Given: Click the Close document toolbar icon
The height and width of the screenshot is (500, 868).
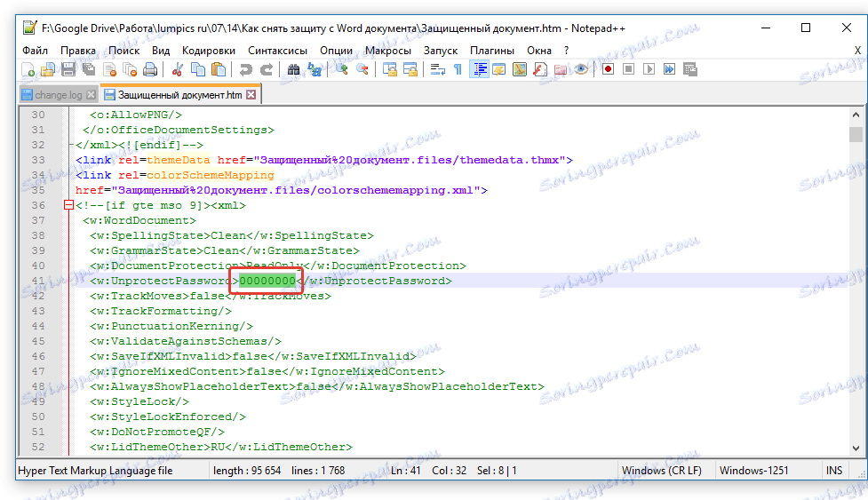Looking at the screenshot, I should 109,69.
